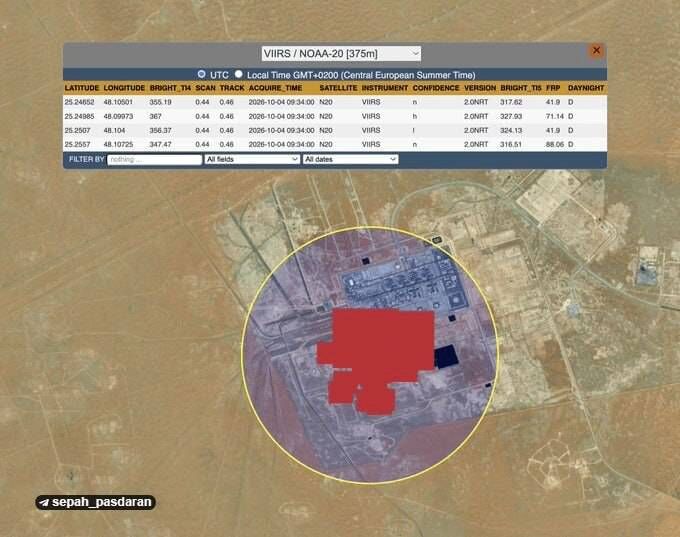This screenshot has height=537, width=680.
Task: Select the row with latitude 25.24652
Action: [335, 102]
